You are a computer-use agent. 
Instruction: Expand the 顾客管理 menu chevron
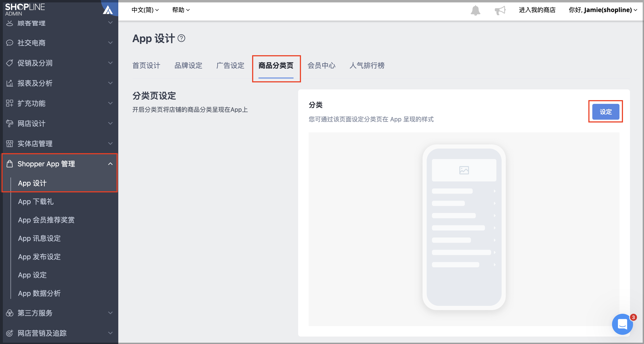coord(110,23)
